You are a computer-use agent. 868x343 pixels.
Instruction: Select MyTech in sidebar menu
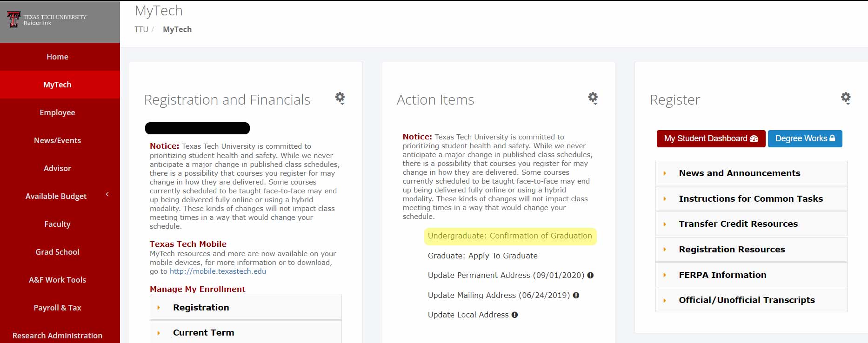pyautogui.click(x=60, y=85)
